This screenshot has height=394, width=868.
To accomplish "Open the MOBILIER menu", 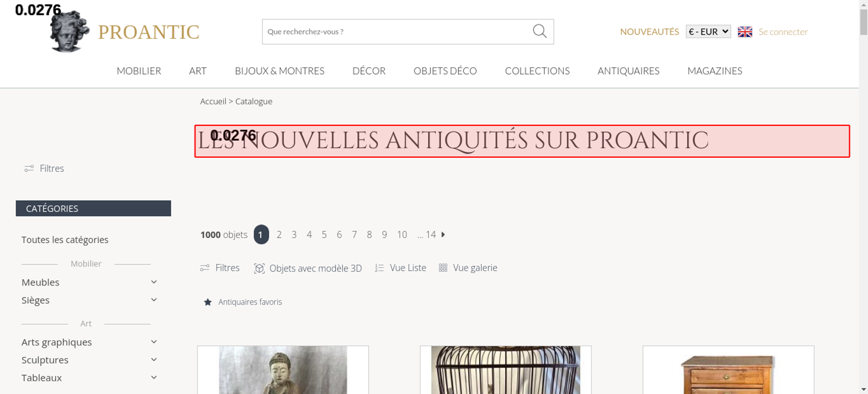I will tap(139, 71).
